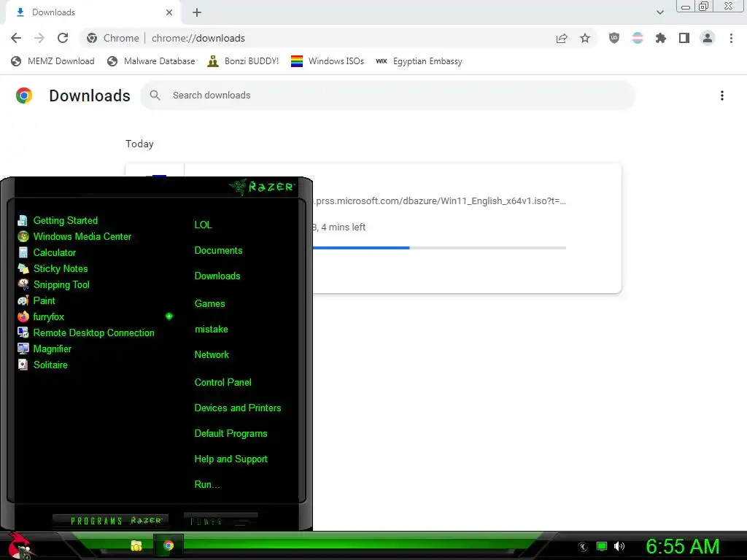The height and width of the screenshot is (560, 747).
Task: Click the red bird start button
Action: click(x=21, y=545)
